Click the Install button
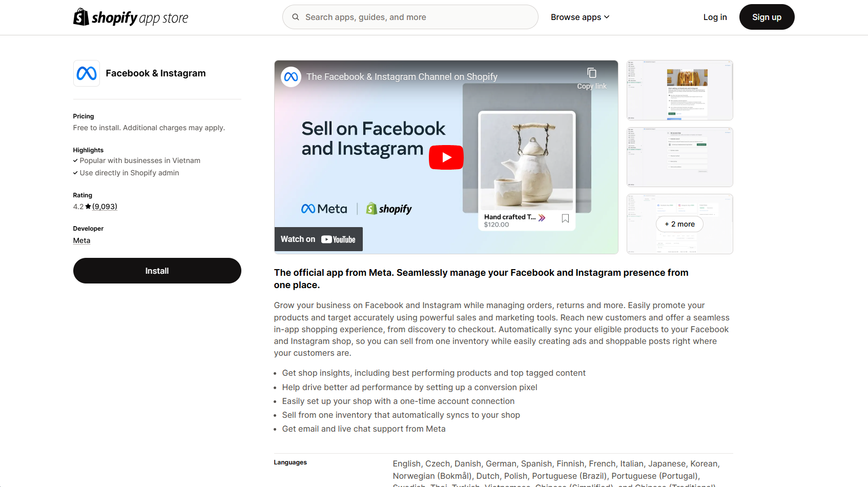 [157, 271]
